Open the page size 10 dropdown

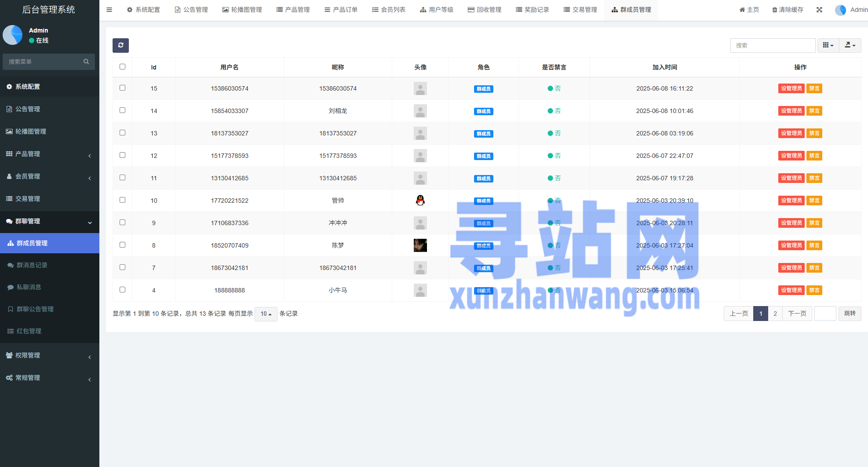point(266,314)
